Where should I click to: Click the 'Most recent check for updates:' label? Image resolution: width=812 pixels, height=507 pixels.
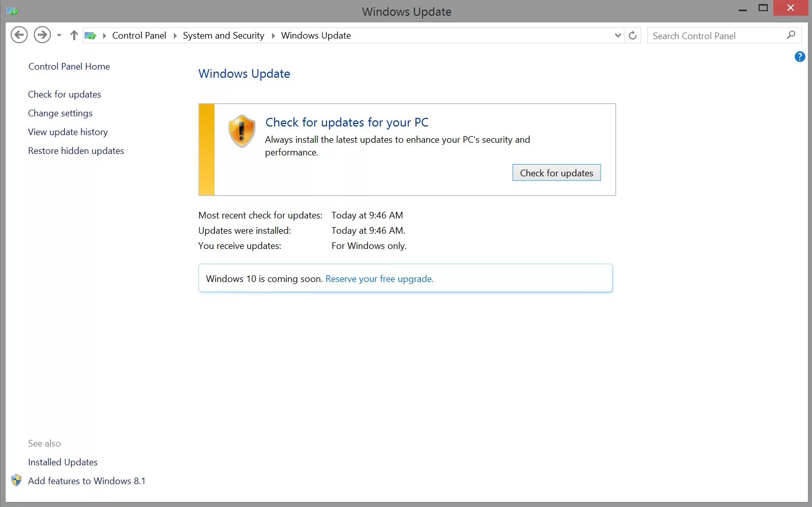pos(260,215)
